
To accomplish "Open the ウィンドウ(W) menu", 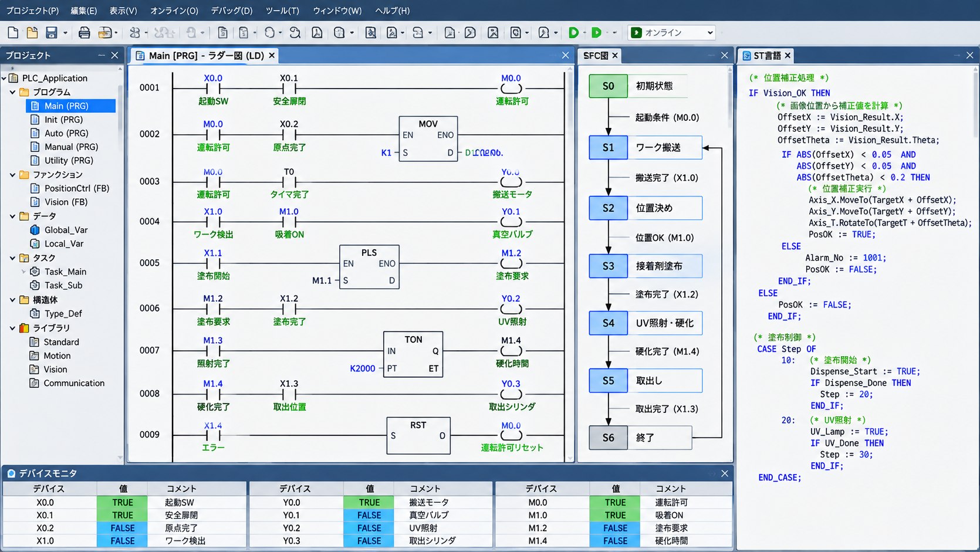I will point(337,11).
